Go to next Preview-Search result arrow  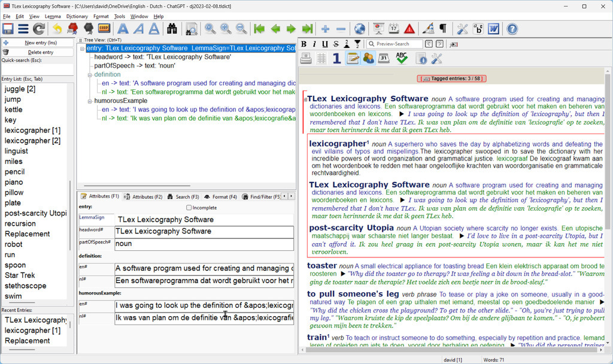[x=439, y=44]
